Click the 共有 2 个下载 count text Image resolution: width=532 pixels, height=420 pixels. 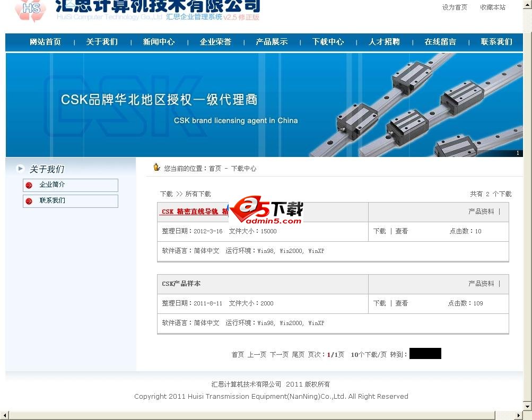[491, 194]
